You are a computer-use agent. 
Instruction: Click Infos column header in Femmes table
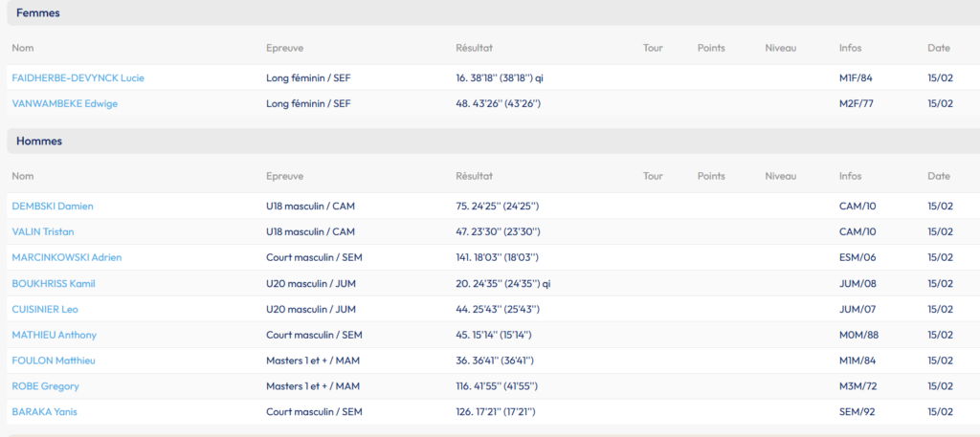click(850, 48)
